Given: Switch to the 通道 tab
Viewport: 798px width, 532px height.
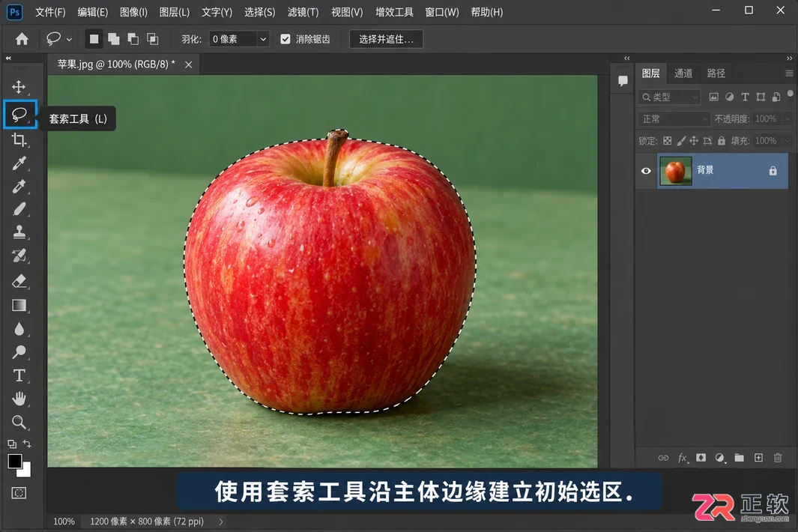Looking at the screenshot, I should click(x=683, y=73).
